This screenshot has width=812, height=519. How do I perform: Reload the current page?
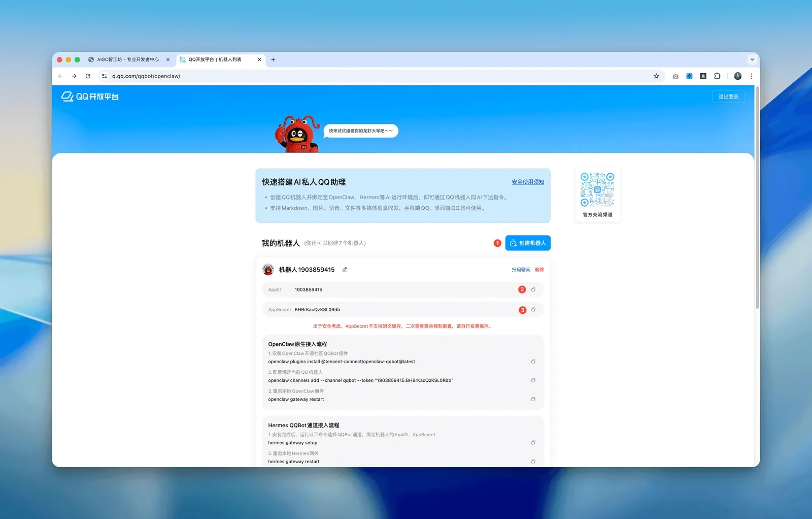[88, 76]
